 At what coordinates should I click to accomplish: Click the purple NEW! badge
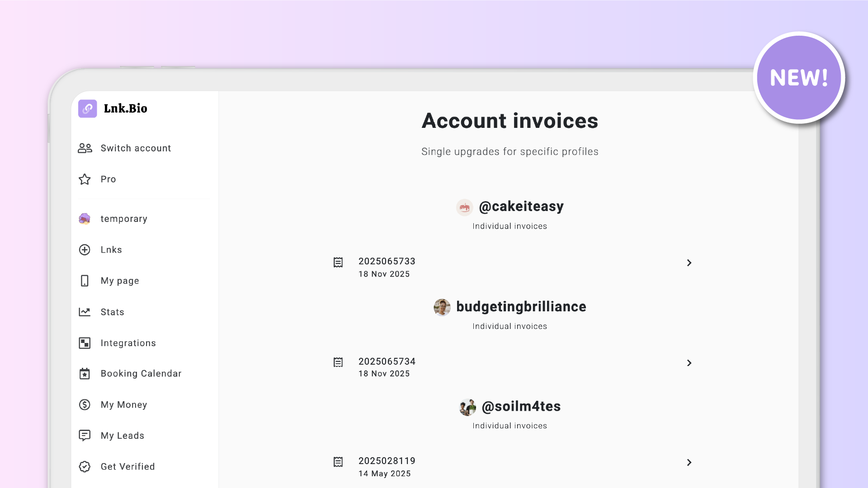pyautogui.click(x=799, y=77)
